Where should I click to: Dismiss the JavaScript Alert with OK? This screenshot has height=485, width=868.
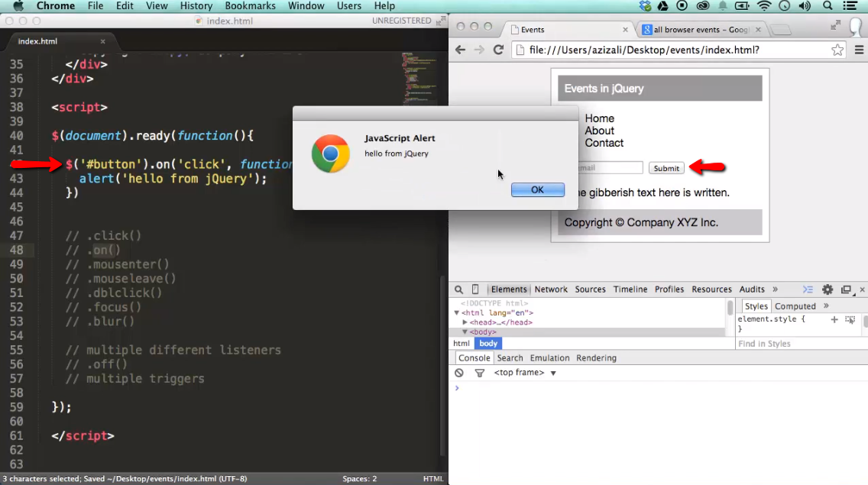537,190
